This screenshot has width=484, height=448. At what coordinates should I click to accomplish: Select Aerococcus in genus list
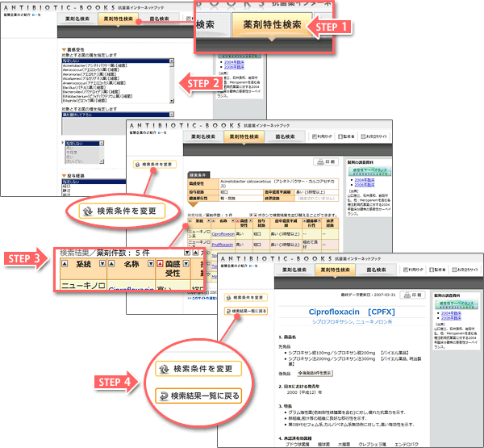pyautogui.click(x=115, y=70)
